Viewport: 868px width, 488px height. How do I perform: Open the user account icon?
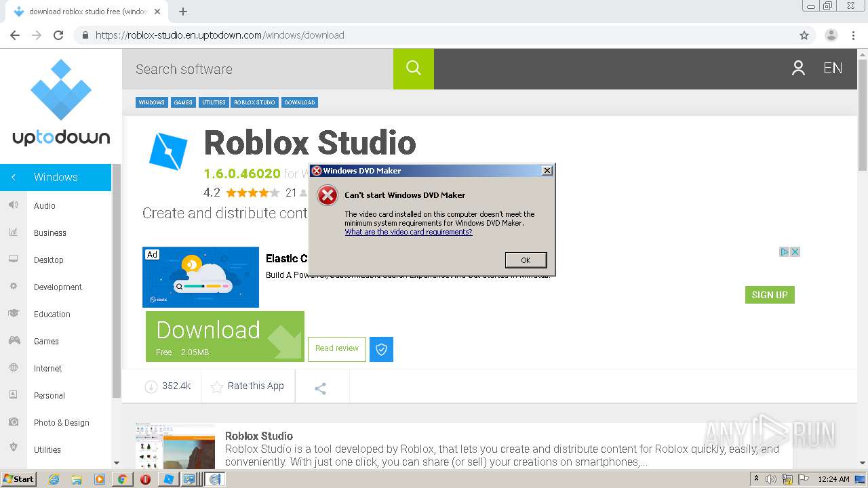pyautogui.click(x=798, y=68)
